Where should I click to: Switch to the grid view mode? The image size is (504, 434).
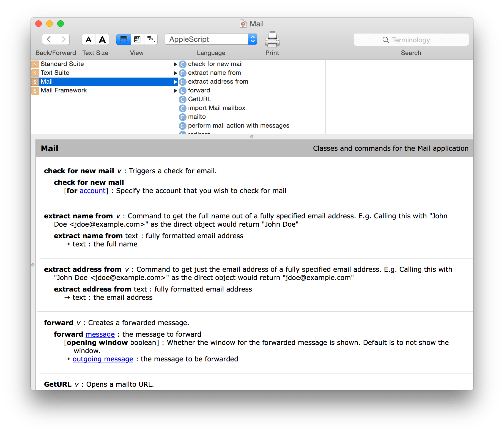[137, 39]
